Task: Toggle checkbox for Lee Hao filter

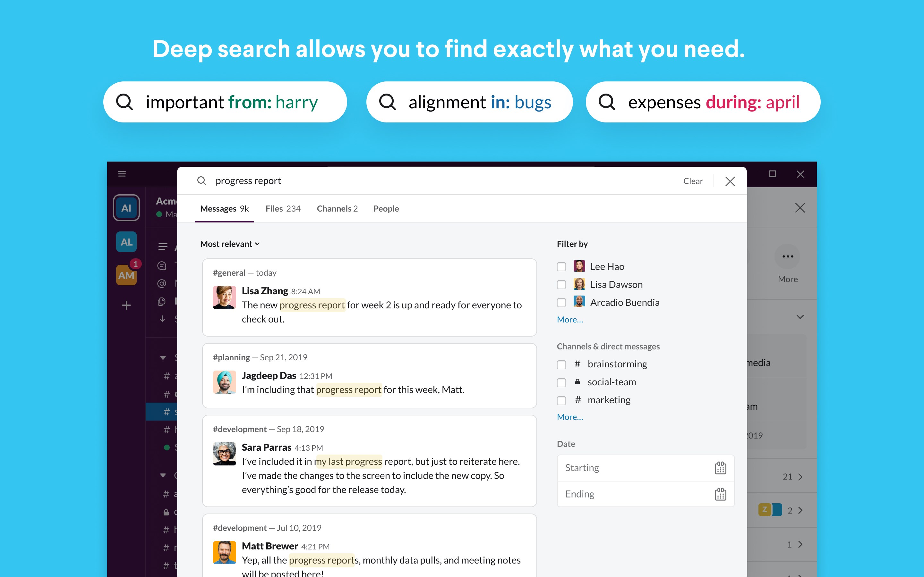Action: tap(561, 266)
